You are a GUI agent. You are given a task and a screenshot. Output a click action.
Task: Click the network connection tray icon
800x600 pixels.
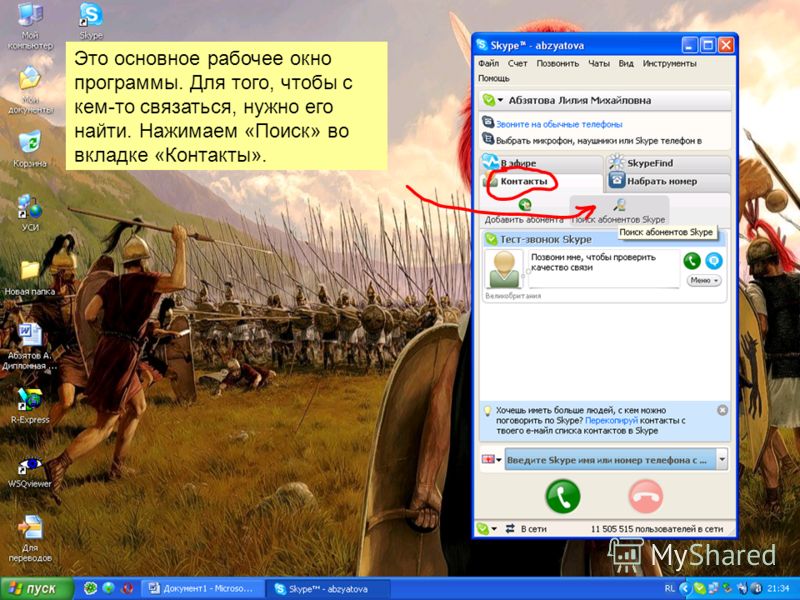click(x=713, y=588)
